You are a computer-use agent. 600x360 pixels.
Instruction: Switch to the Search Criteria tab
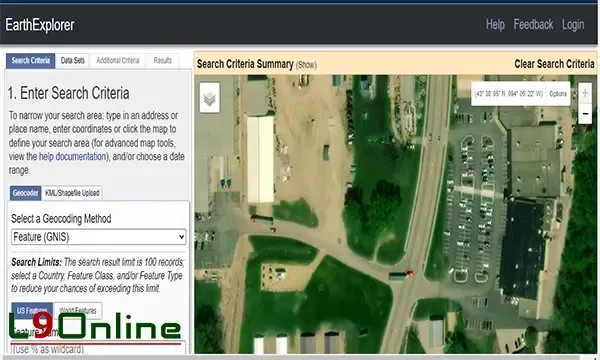pyautogui.click(x=31, y=60)
